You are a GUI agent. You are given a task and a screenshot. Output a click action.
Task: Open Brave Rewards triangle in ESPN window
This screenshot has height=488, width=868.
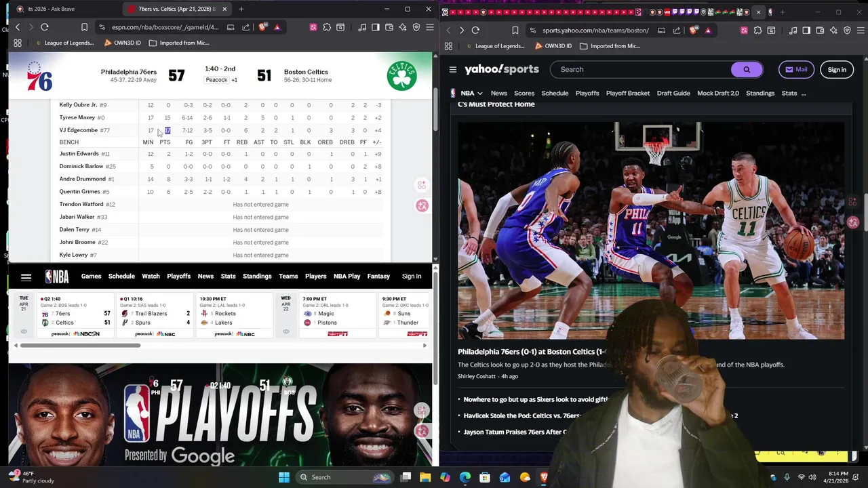277,27
